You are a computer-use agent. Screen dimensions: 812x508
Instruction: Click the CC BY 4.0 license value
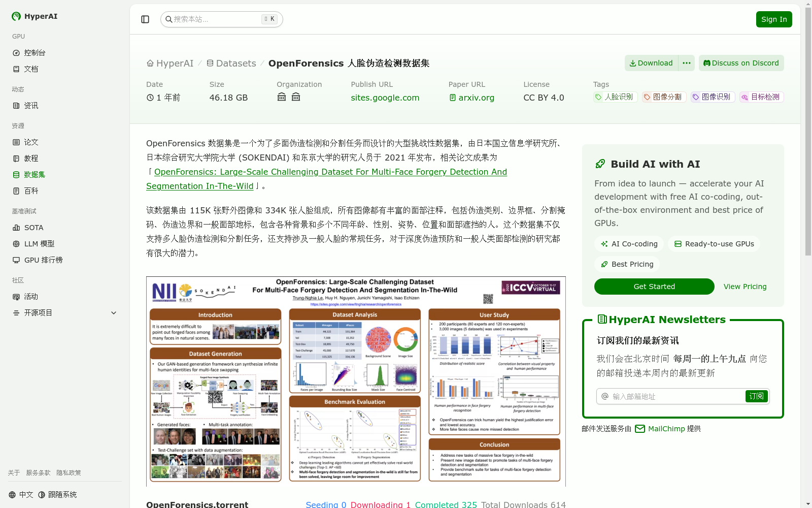tap(544, 98)
